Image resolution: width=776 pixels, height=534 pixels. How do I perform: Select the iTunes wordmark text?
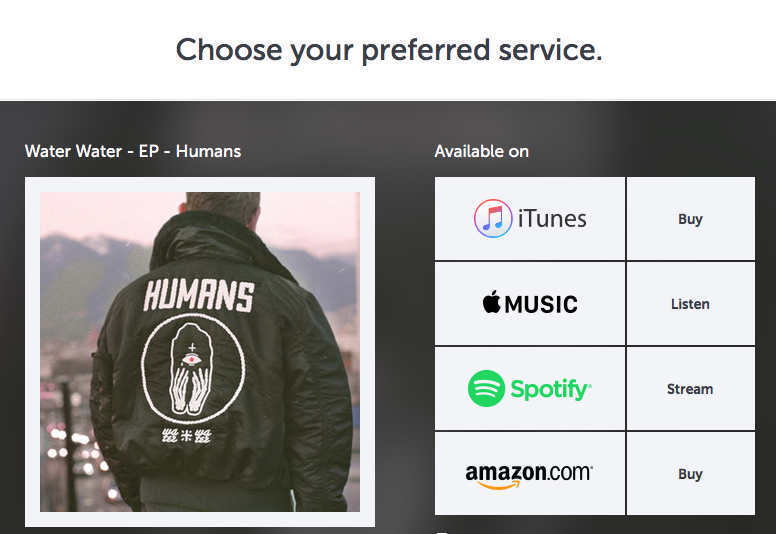pos(552,219)
